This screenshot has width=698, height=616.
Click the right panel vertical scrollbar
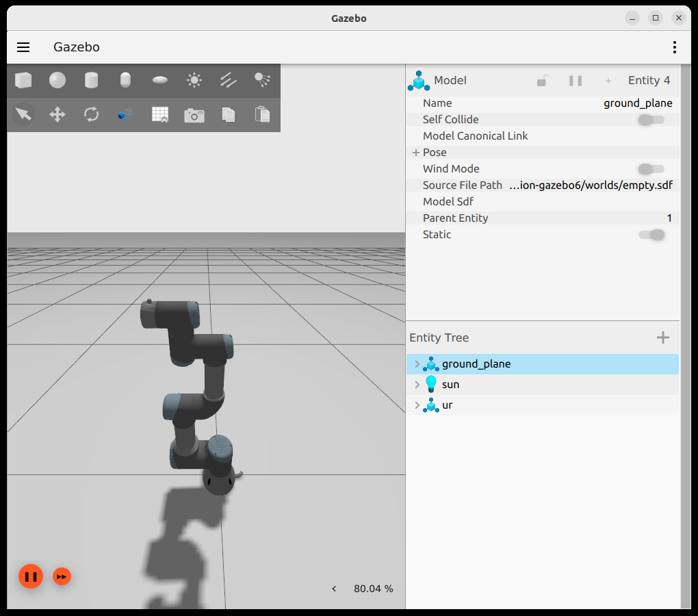pyautogui.click(x=685, y=336)
